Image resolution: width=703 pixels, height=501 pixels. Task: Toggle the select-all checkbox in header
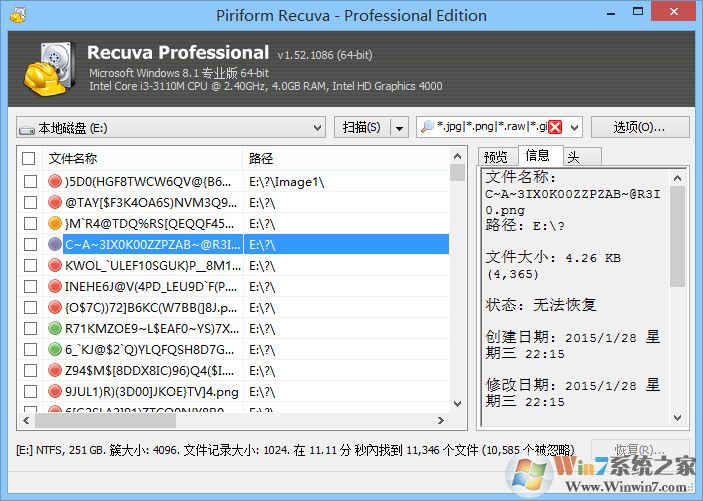[29, 158]
